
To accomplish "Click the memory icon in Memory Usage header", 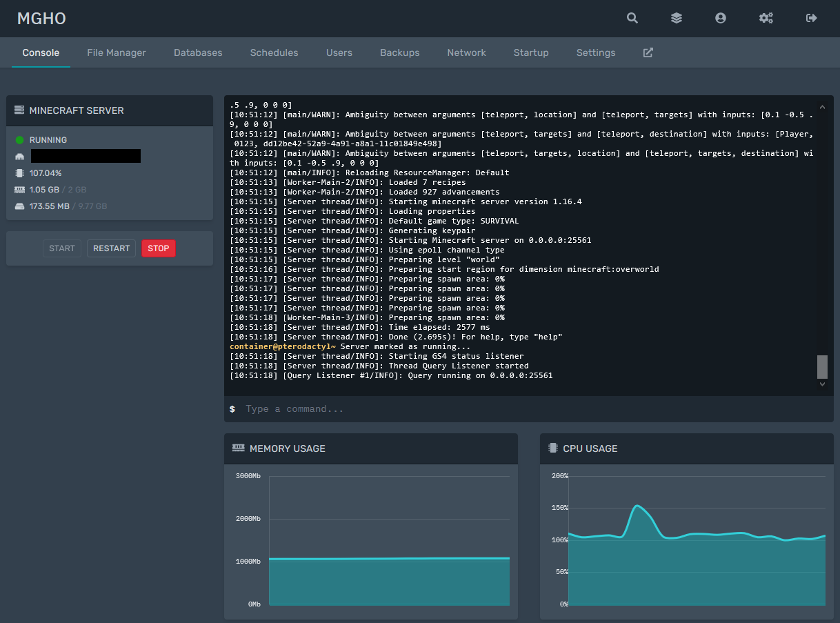I will point(239,448).
